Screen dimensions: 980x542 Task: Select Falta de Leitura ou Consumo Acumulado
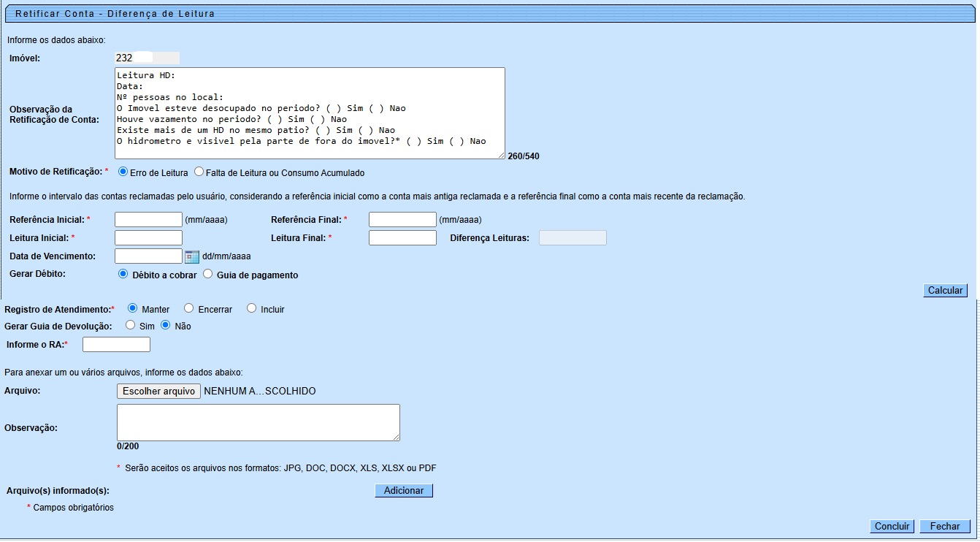199,172
